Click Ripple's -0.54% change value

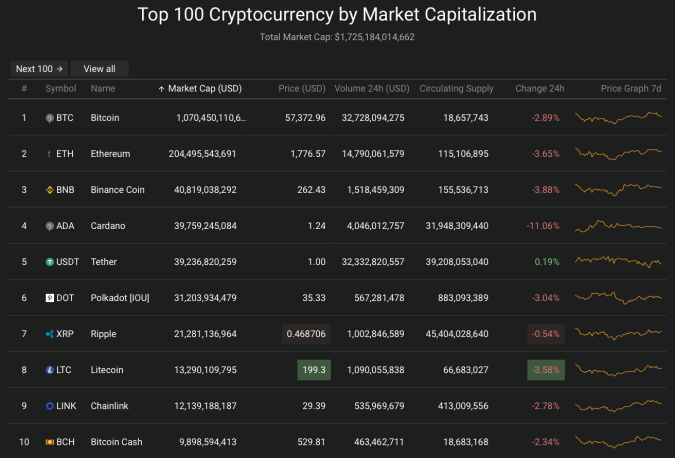(546, 334)
